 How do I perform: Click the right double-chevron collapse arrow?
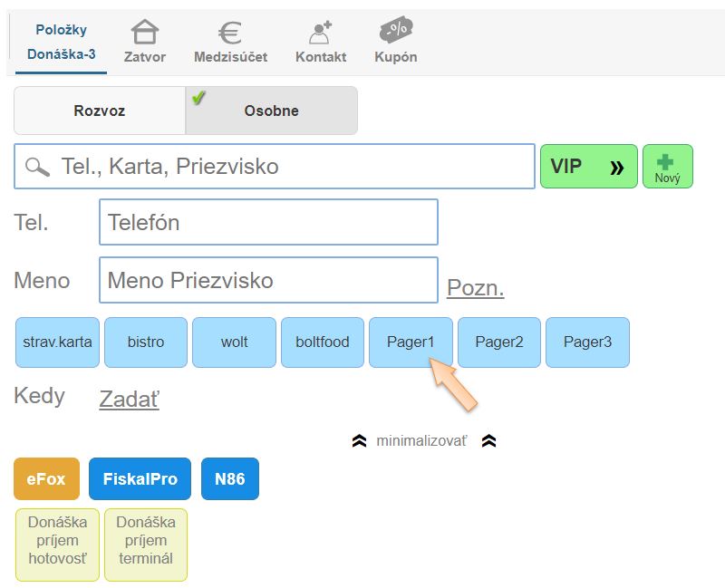(x=489, y=441)
